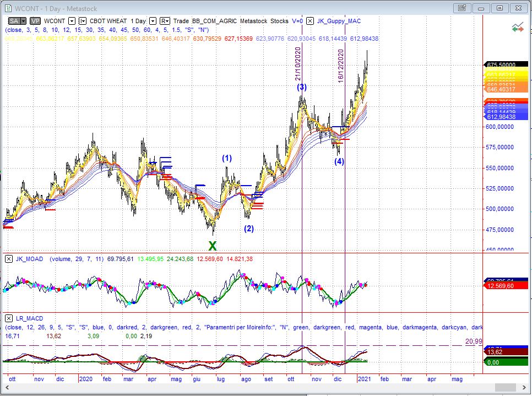
Task: Click the 627,15369 red Guppy value
Action: [238, 39]
